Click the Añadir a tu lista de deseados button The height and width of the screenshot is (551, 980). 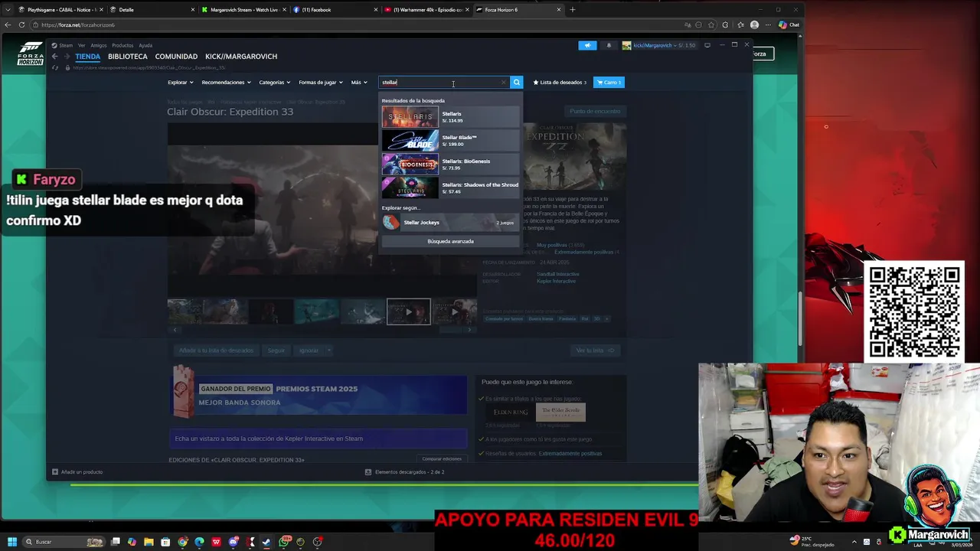tap(216, 350)
